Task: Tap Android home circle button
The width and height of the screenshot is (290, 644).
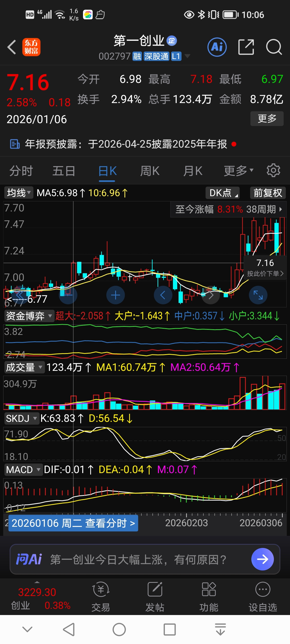Action: tap(119, 630)
